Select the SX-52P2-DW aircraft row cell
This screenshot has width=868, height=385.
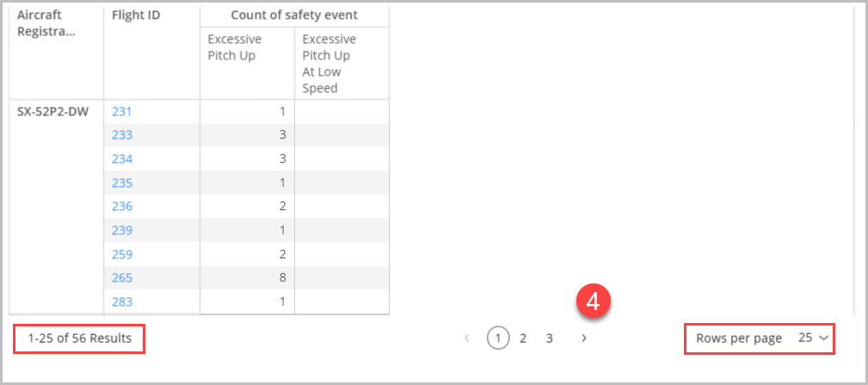52,112
